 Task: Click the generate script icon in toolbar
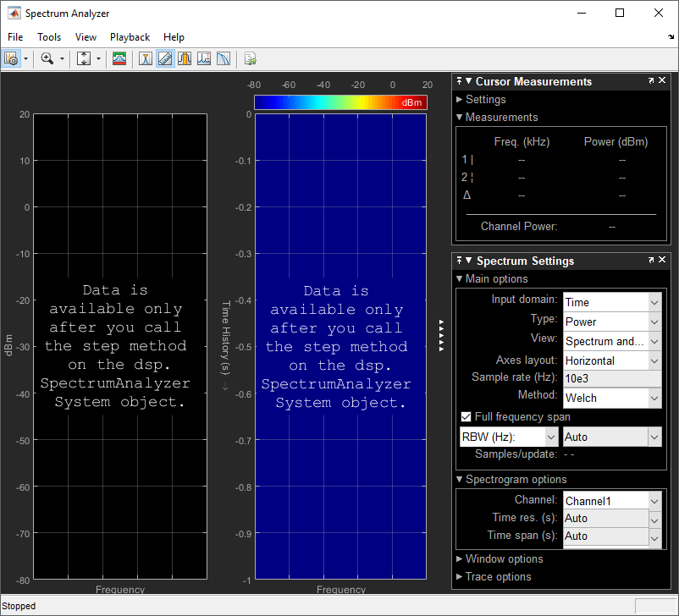click(250, 58)
